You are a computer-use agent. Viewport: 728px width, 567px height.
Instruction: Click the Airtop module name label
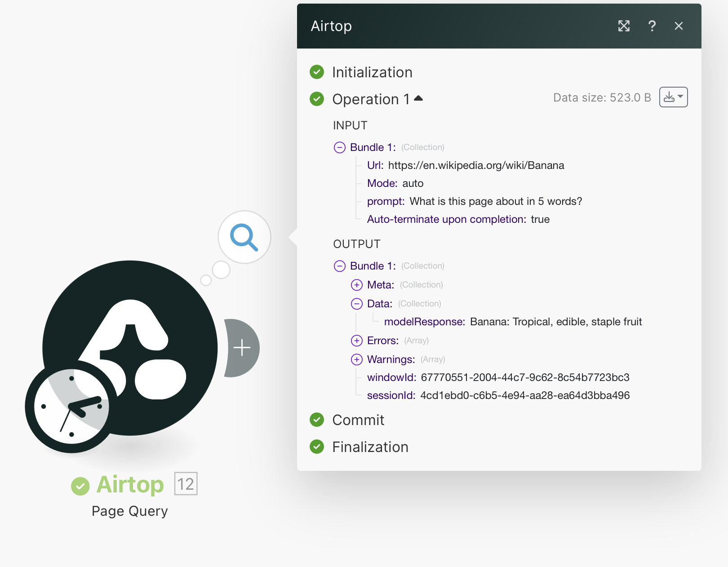pyautogui.click(x=129, y=485)
